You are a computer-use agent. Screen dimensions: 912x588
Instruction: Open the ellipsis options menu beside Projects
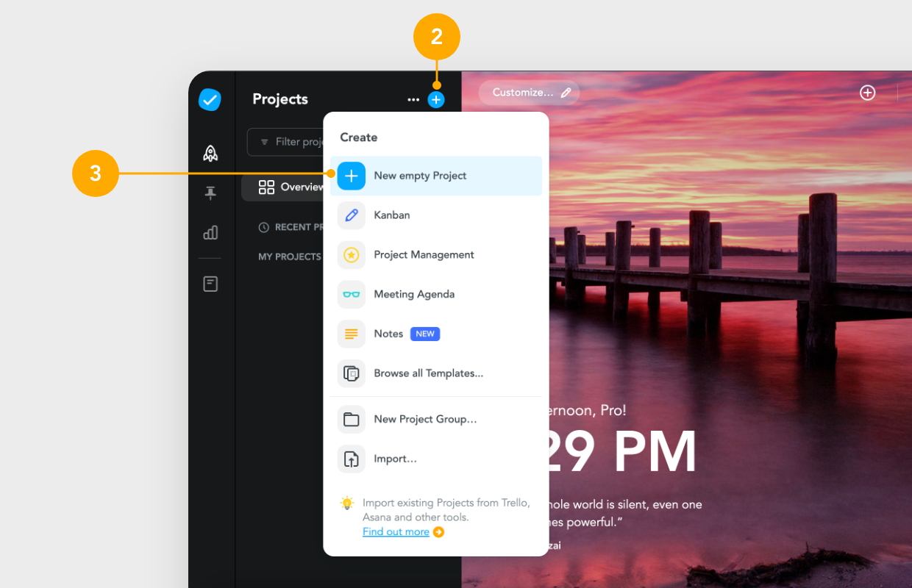tap(413, 99)
